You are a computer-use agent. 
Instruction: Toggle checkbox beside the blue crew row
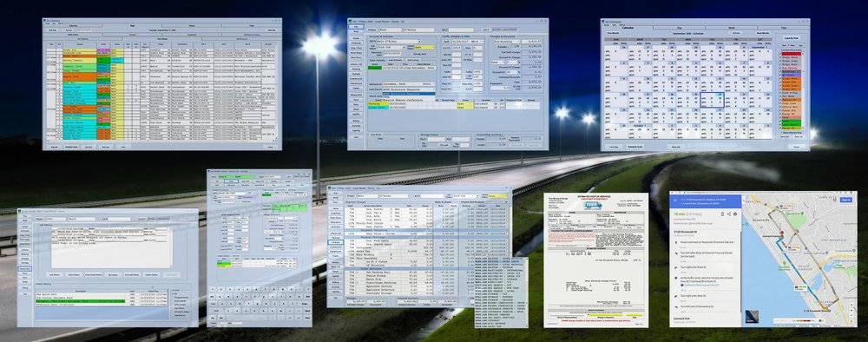[x=780, y=75]
